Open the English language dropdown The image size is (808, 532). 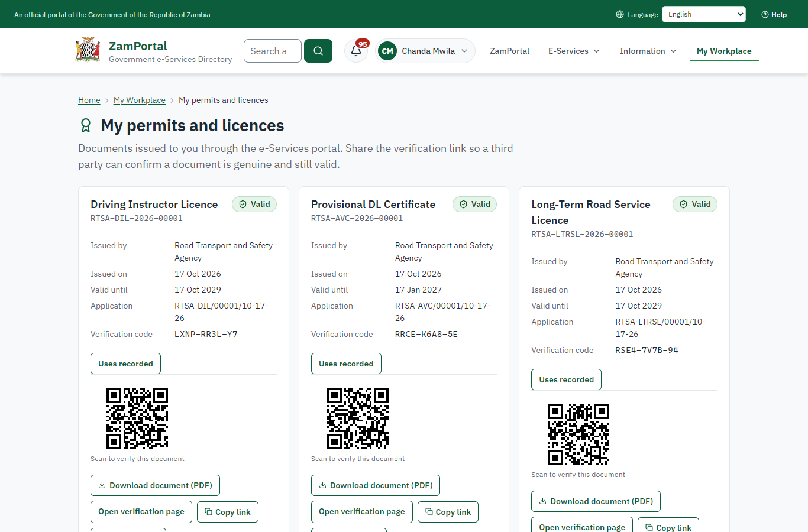click(704, 14)
